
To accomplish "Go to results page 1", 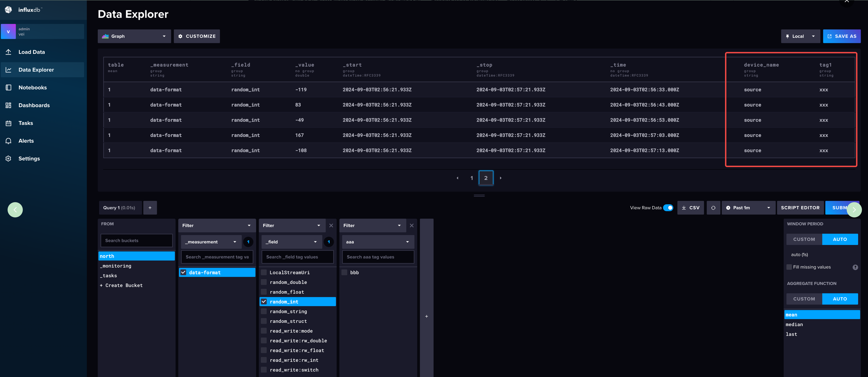I will [471, 178].
